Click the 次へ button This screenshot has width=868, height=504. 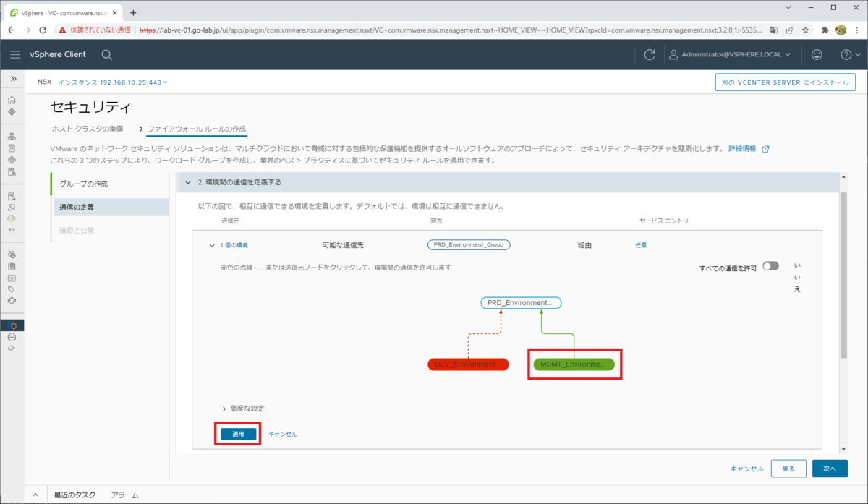[830, 469]
